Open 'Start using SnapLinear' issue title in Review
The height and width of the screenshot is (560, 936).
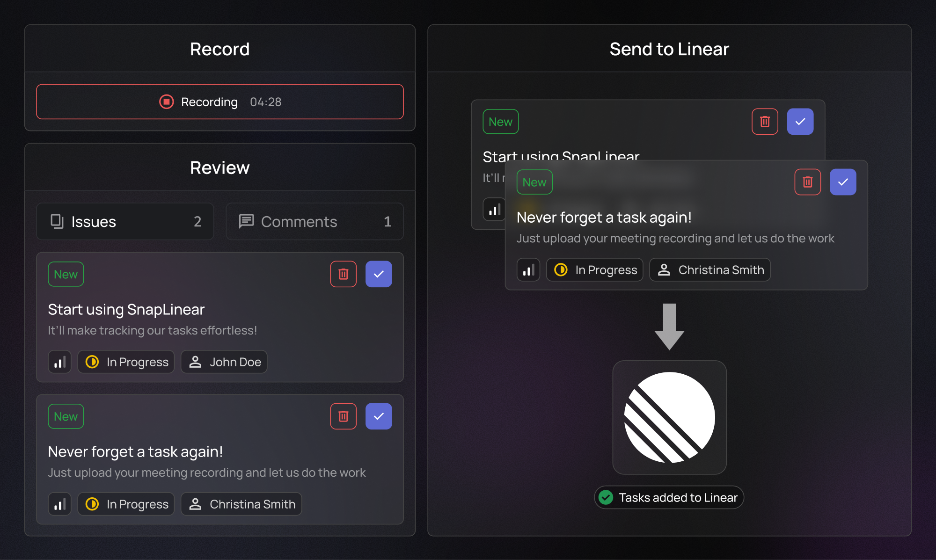coord(126,309)
